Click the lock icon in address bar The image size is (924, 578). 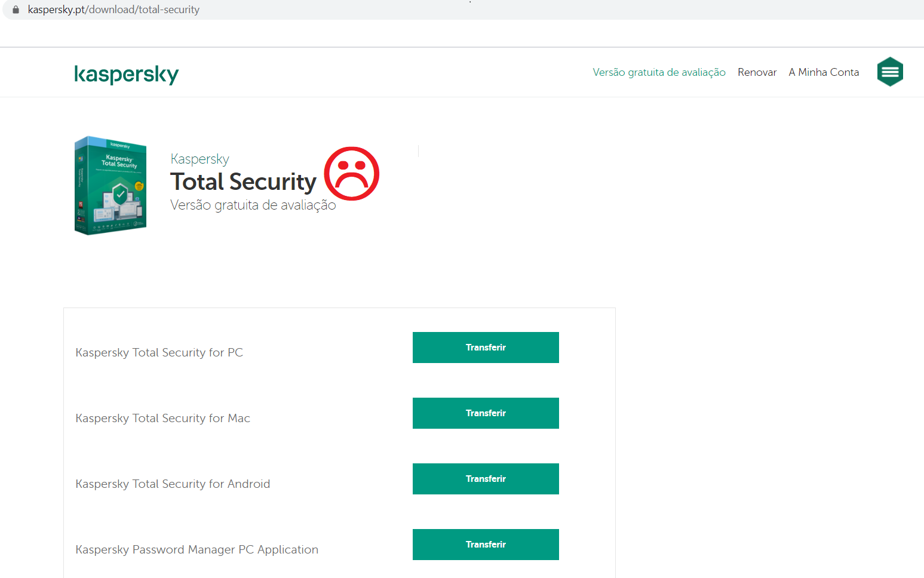coord(16,10)
